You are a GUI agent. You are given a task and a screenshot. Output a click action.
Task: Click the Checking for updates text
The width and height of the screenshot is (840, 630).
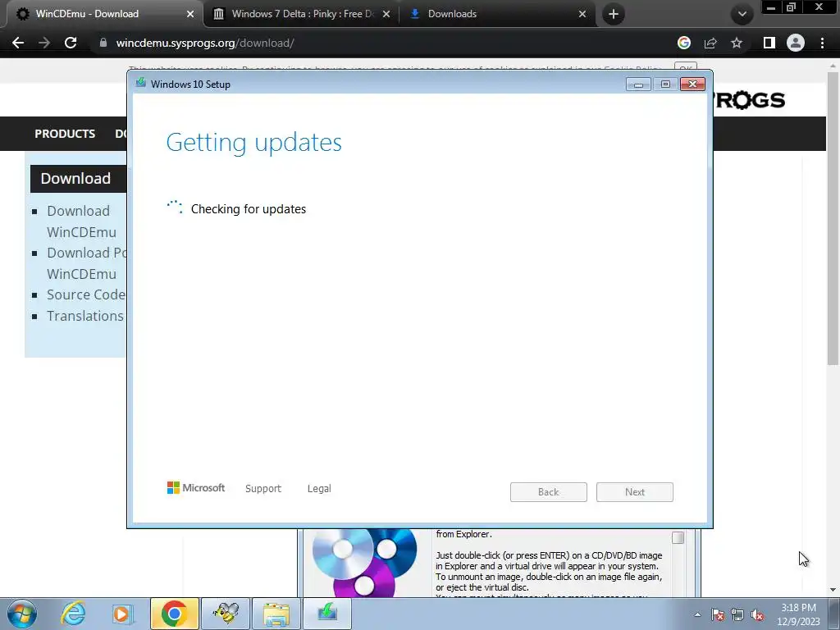pyautogui.click(x=249, y=209)
